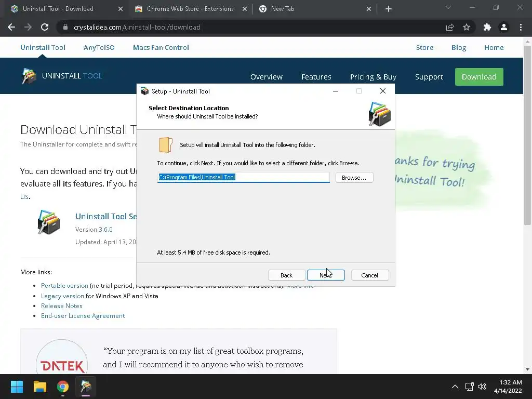This screenshot has height=399, width=532.
Task: Bookmark this page with the star icon
Action: pos(467,27)
